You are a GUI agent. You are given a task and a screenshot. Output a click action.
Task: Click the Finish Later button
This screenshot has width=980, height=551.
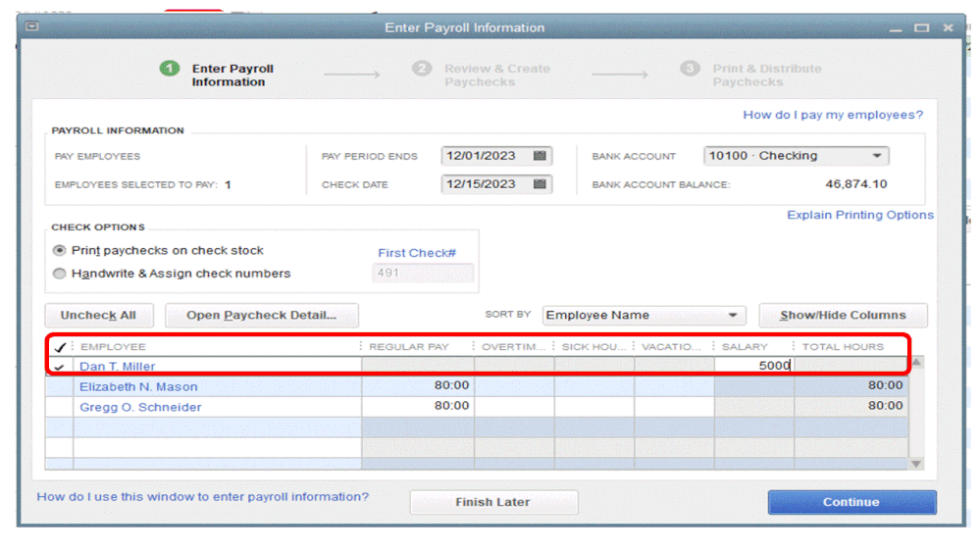click(x=493, y=502)
